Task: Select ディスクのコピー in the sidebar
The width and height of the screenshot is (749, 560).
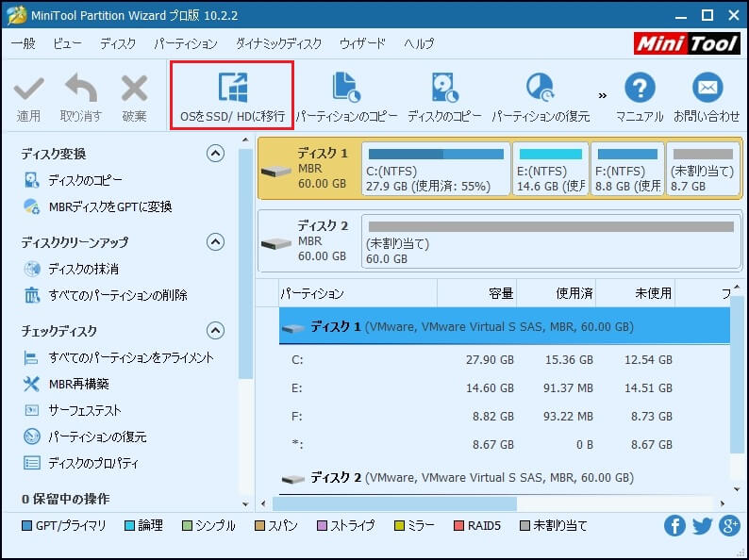Action: pos(74,180)
